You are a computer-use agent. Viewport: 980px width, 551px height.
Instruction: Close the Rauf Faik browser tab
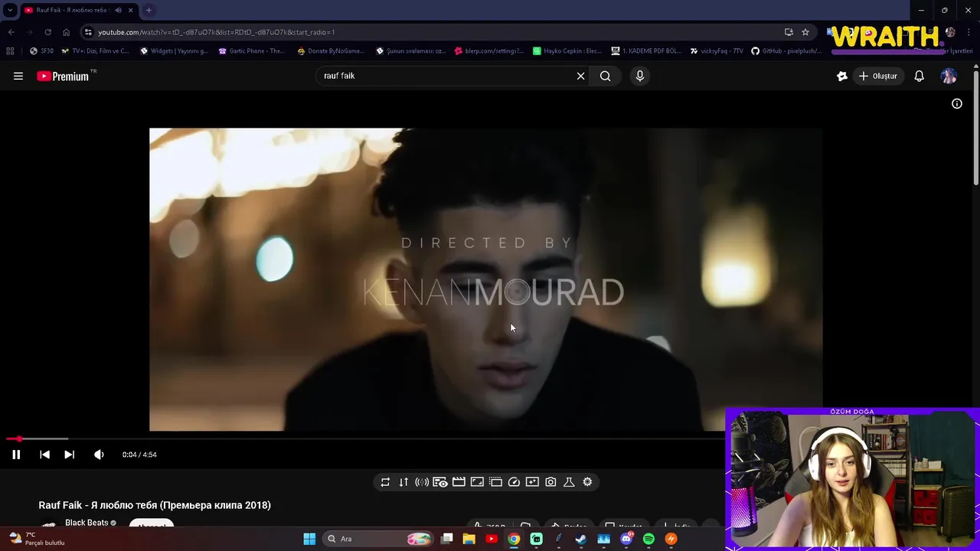[130, 10]
